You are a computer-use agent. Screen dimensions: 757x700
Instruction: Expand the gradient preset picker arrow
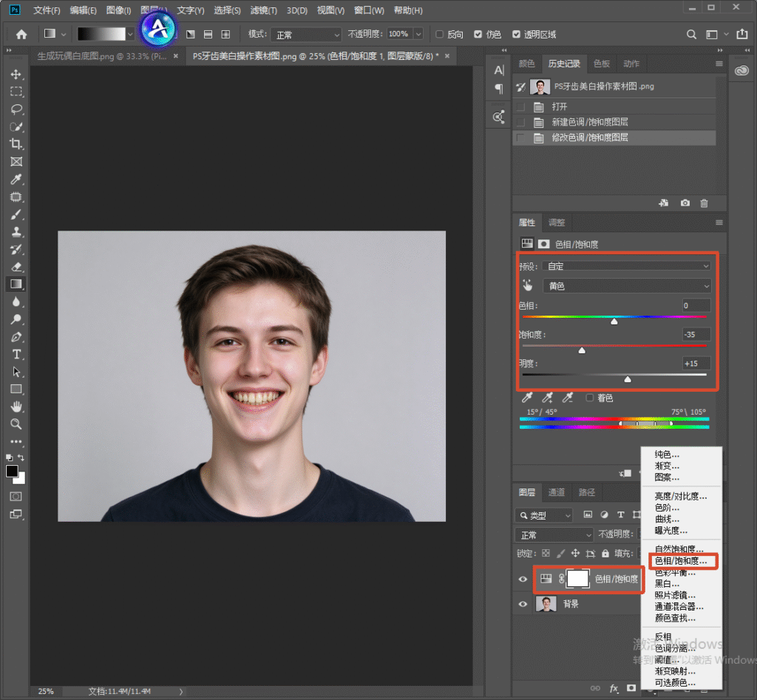coord(130,34)
